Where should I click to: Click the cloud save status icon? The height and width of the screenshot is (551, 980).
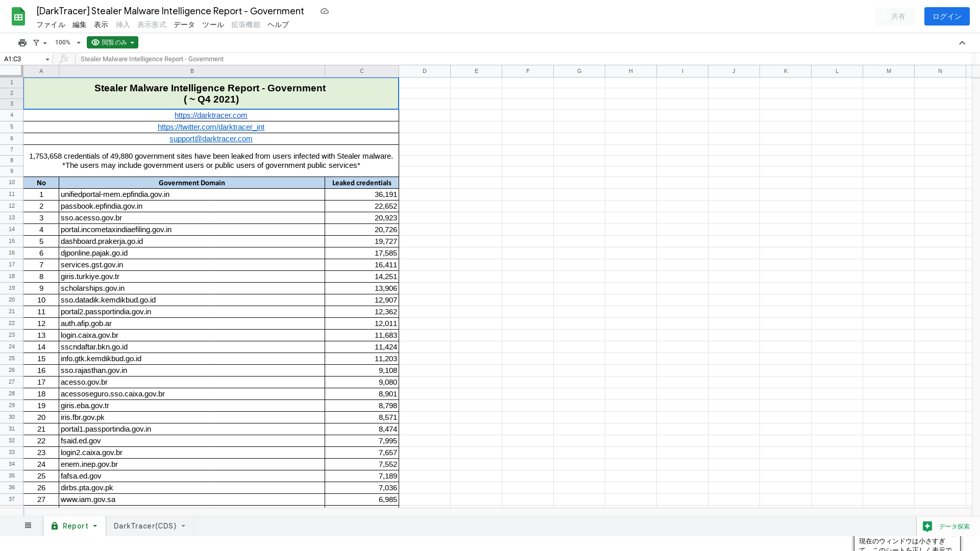(325, 11)
